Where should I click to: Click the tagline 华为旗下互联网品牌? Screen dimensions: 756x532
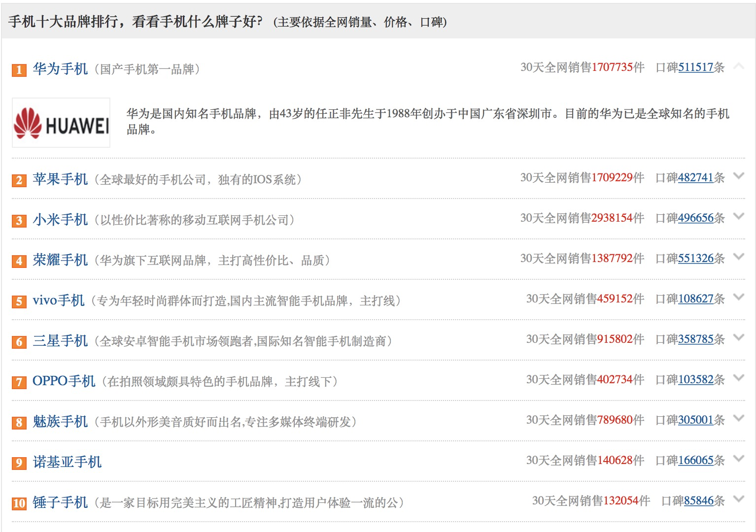[153, 261]
